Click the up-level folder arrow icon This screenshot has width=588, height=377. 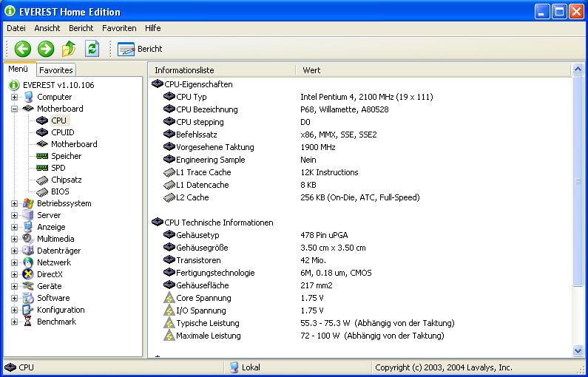pos(69,49)
